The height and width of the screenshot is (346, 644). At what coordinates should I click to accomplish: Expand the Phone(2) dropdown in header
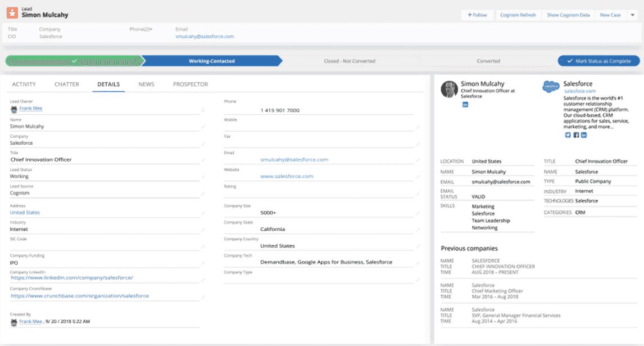[151, 29]
